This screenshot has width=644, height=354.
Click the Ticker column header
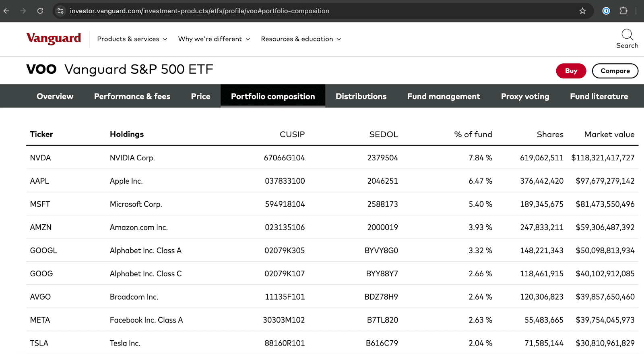[41, 134]
